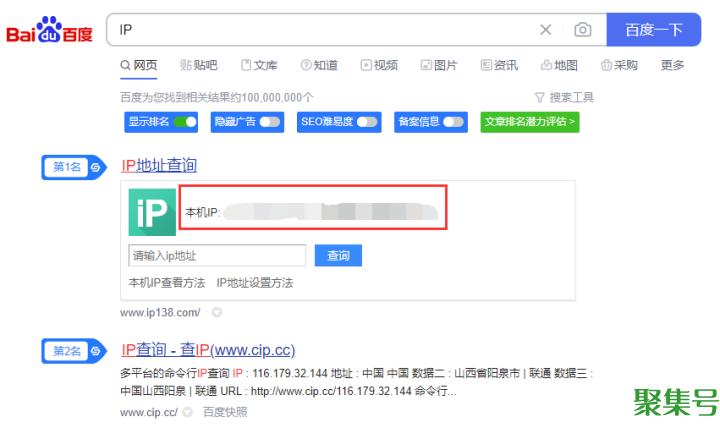
Task: Open camera image search icon
Action: pos(583,30)
